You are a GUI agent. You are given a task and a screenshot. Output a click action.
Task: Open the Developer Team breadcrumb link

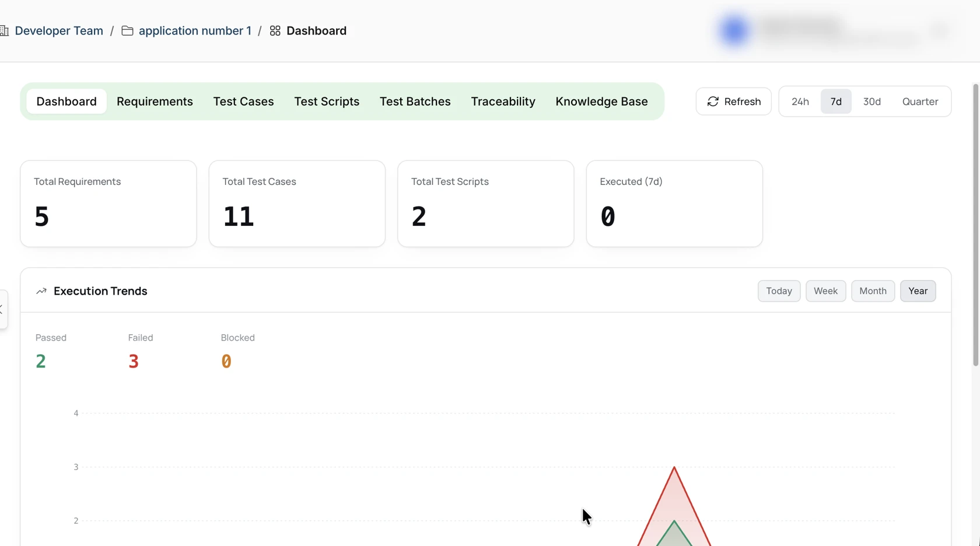point(59,30)
